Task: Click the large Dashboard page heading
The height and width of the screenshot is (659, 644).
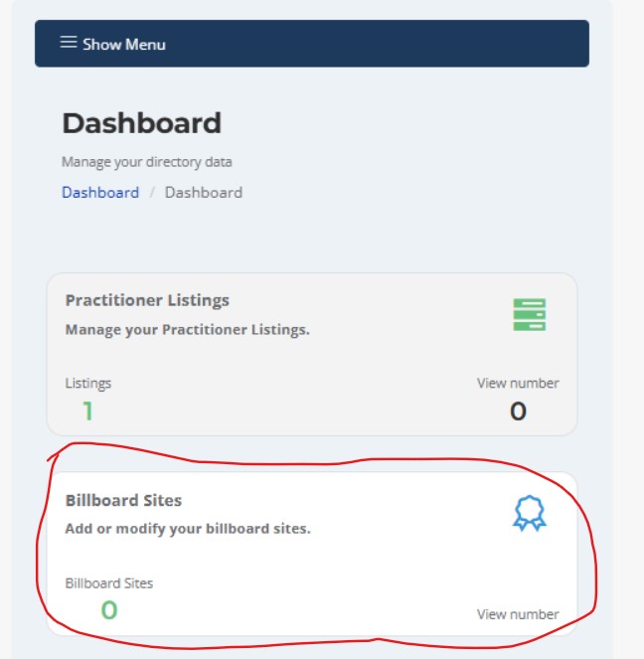Action: pyautogui.click(x=141, y=123)
